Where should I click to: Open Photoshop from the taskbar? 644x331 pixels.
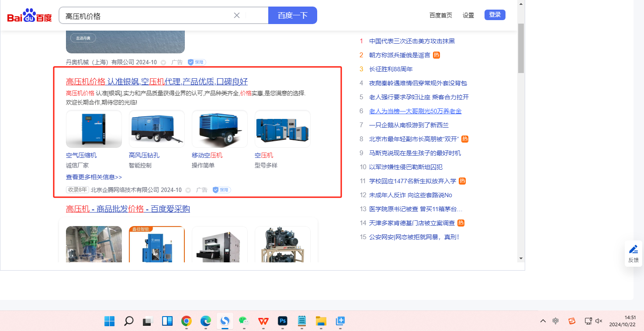tap(282, 321)
